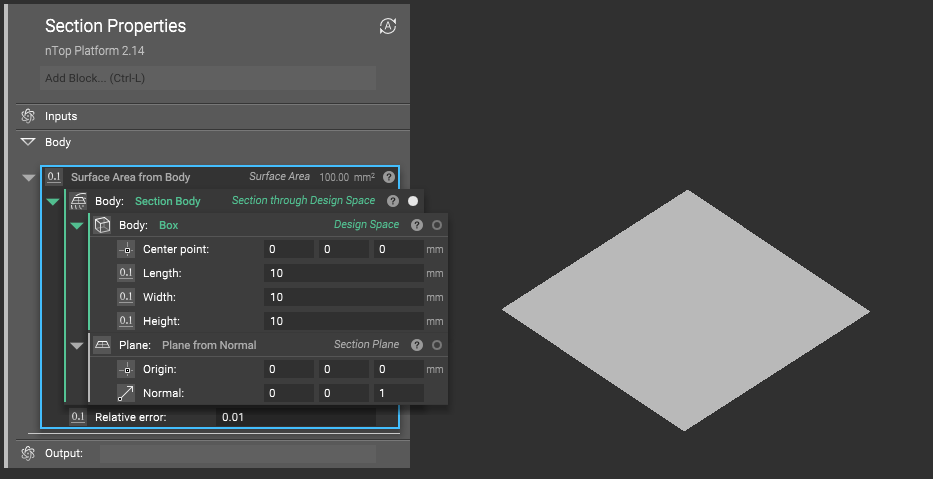933x479 pixels.
Task: Click the Relative error scalar icon
Action: [78, 417]
